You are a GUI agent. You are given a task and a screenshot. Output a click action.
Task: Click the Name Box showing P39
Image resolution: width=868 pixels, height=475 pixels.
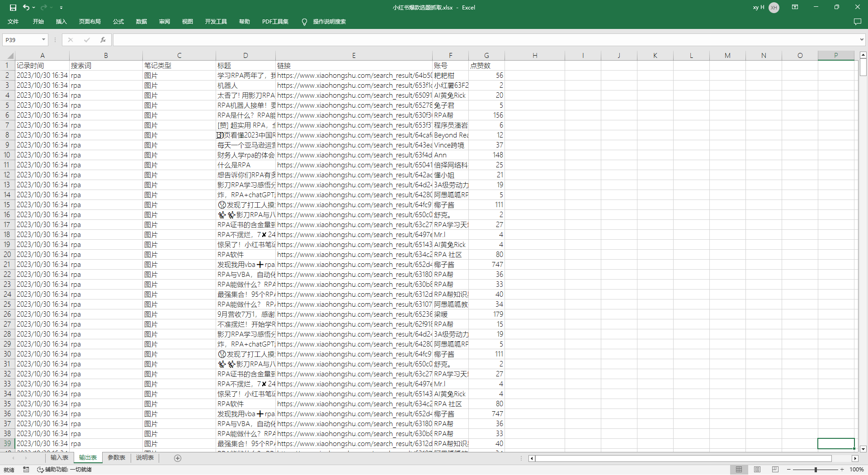tap(22, 40)
